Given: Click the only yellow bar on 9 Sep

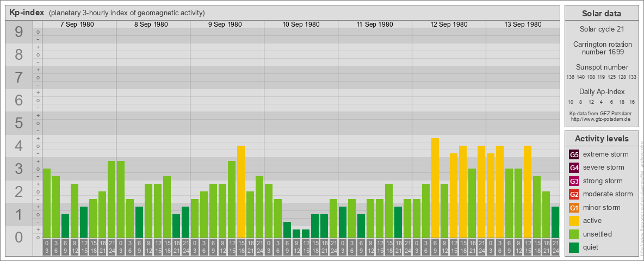Looking at the screenshot, I should (x=240, y=191).
